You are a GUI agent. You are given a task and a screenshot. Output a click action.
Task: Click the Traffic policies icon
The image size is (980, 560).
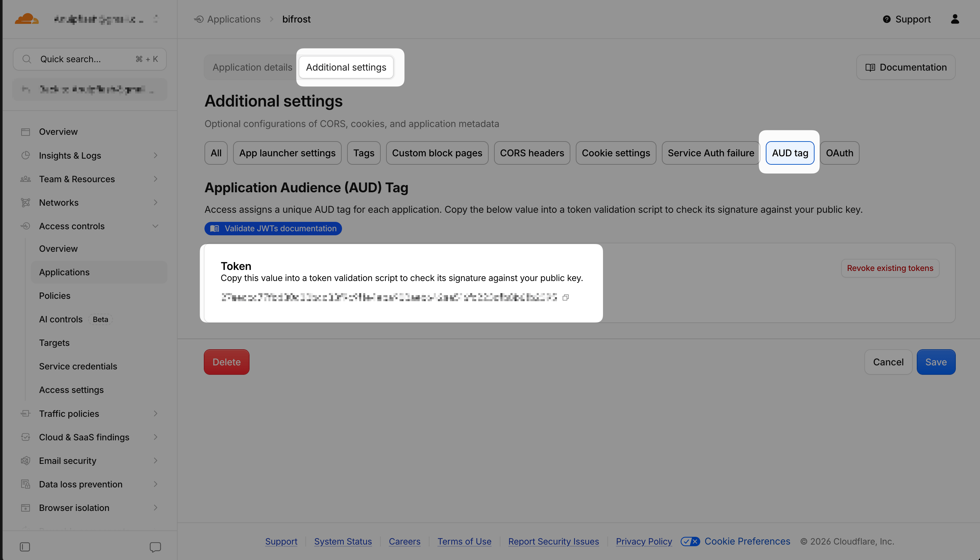26,413
